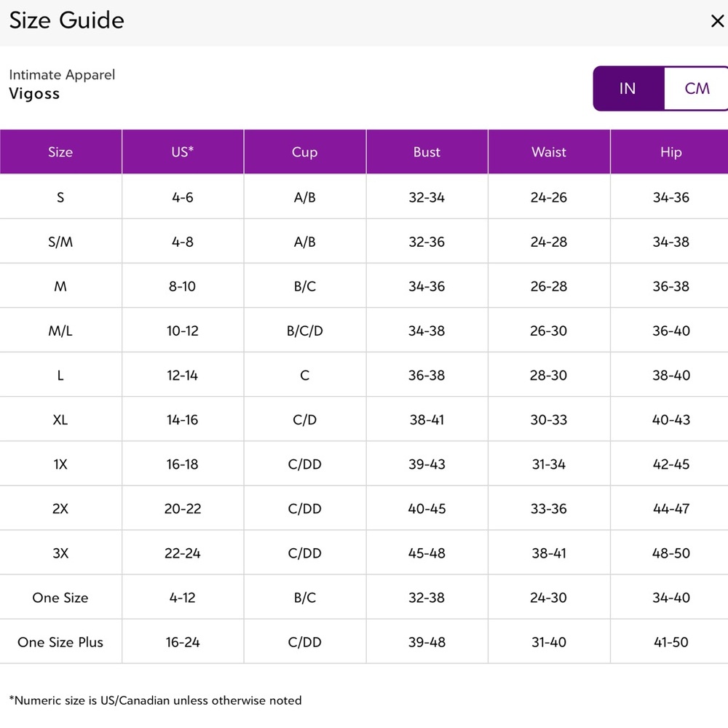The width and height of the screenshot is (728, 728).
Task: Click the 2X US size 20-22
Action: [182, 509]
